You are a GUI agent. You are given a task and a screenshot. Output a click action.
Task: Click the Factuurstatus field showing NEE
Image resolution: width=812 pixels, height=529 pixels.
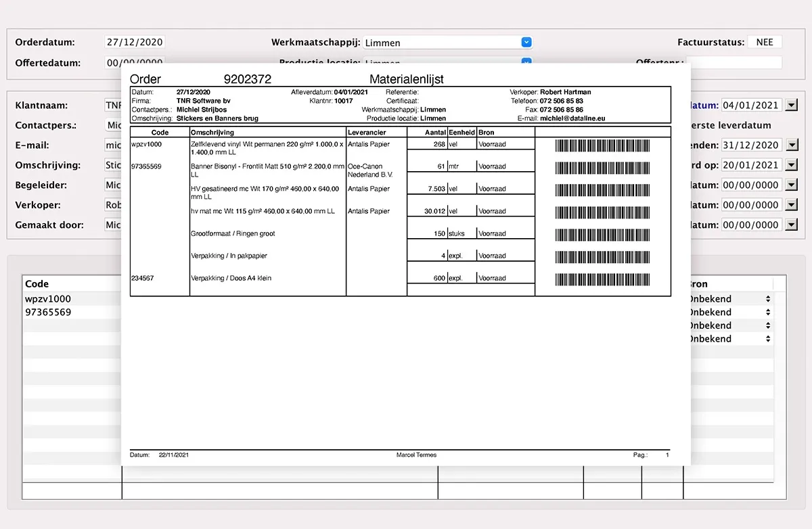point(764,42)
